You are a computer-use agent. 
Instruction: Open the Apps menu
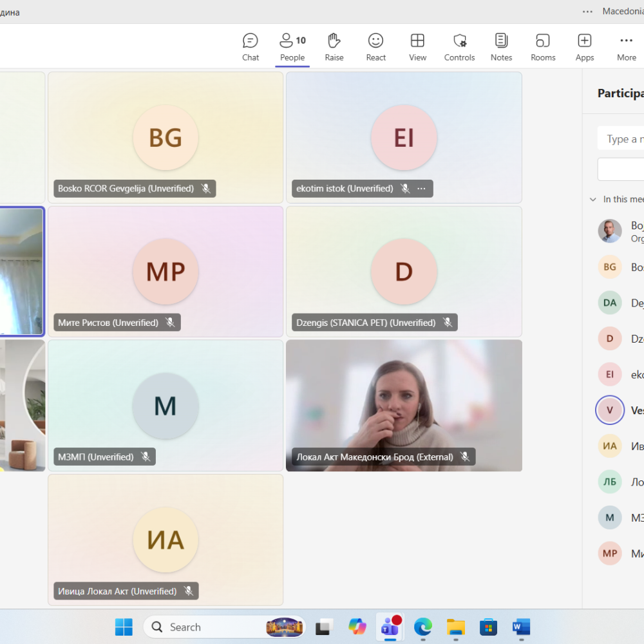pos(585,47)
